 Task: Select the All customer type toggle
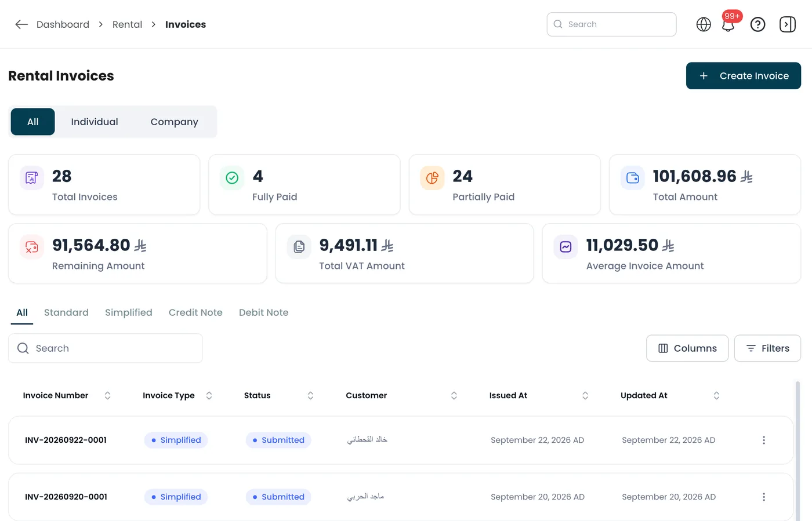pyautogui.click(x=33, y=122)
